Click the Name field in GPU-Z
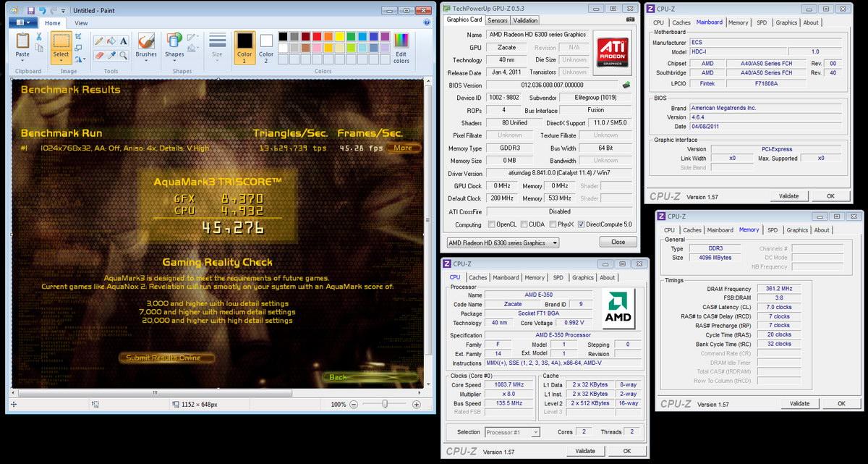Image resolution: width=868 pixels, height=464 pixels. (x=536, y=34)
